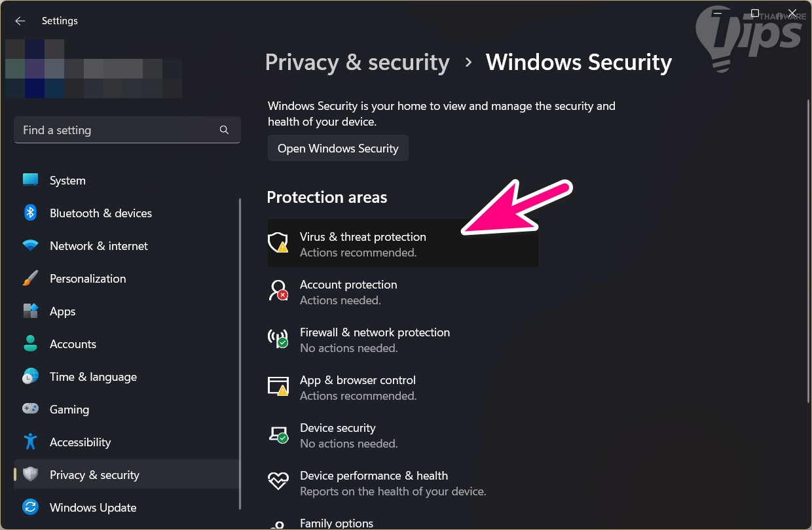The width and height of the screenshot is (812, 530).
Task: Open Accessibility settings
Action: [80, 442]
